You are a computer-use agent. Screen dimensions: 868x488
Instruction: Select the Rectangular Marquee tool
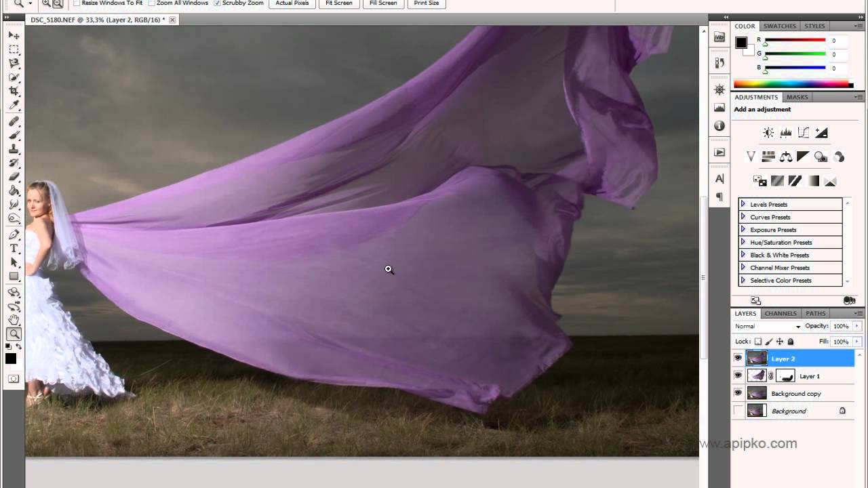coord(14,49)
